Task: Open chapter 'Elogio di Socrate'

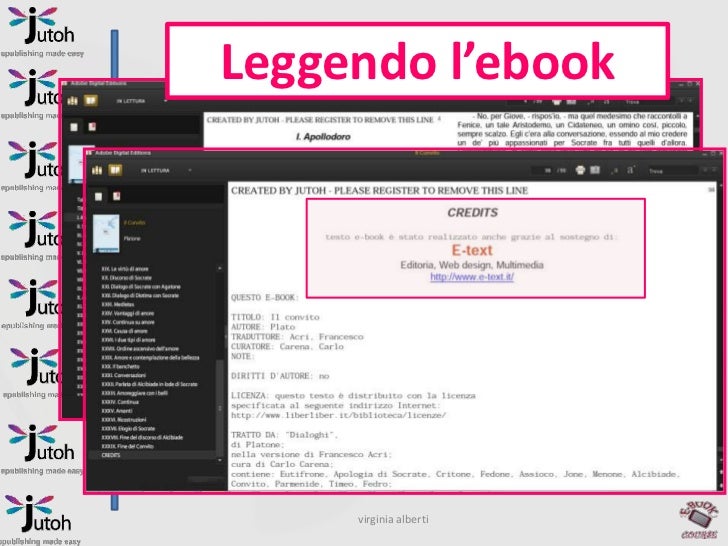Action: [128, 429]
